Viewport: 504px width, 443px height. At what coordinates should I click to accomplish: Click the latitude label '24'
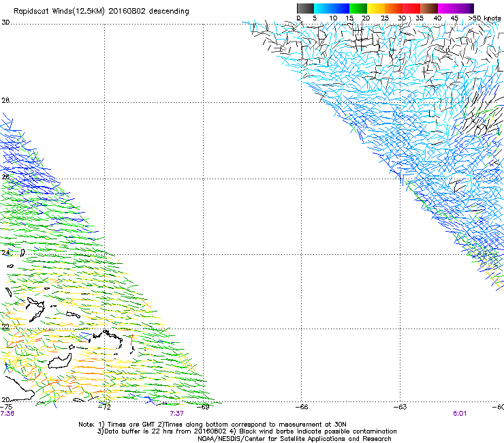point(5,253)
